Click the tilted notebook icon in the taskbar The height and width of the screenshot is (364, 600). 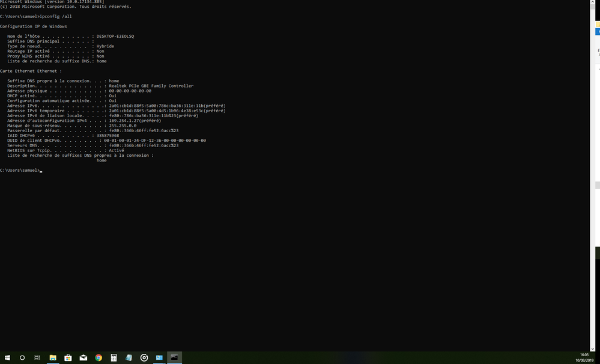click(x=129, y=357)
